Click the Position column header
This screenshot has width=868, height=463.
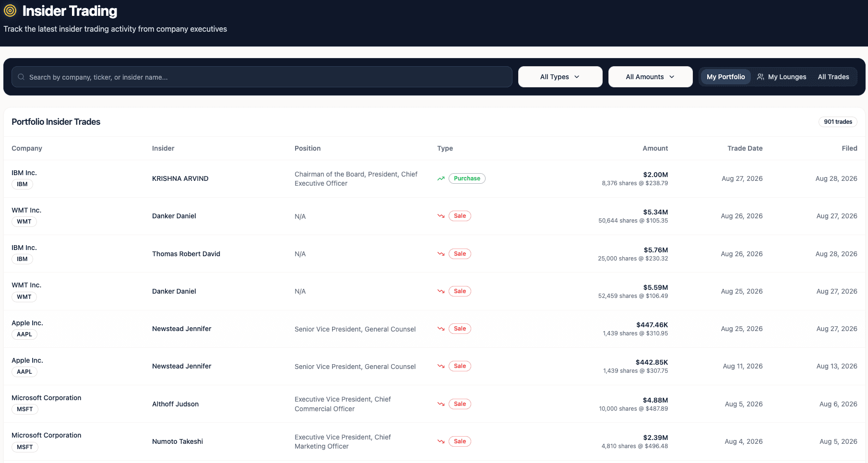[x=308, y=148]
